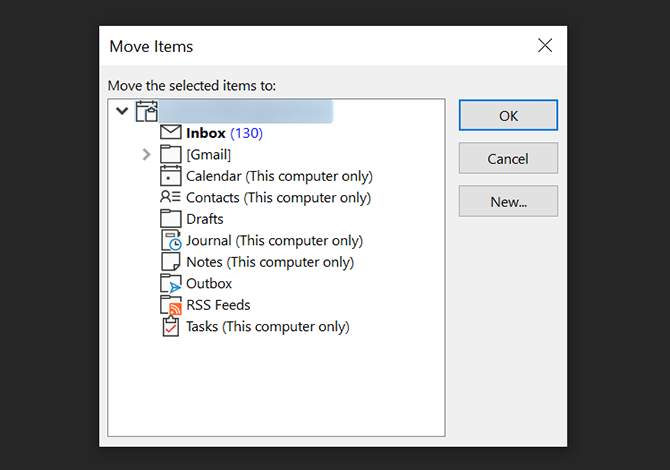Select the [Gmail] folder label
670x470 pixels.
pos(208,154)
